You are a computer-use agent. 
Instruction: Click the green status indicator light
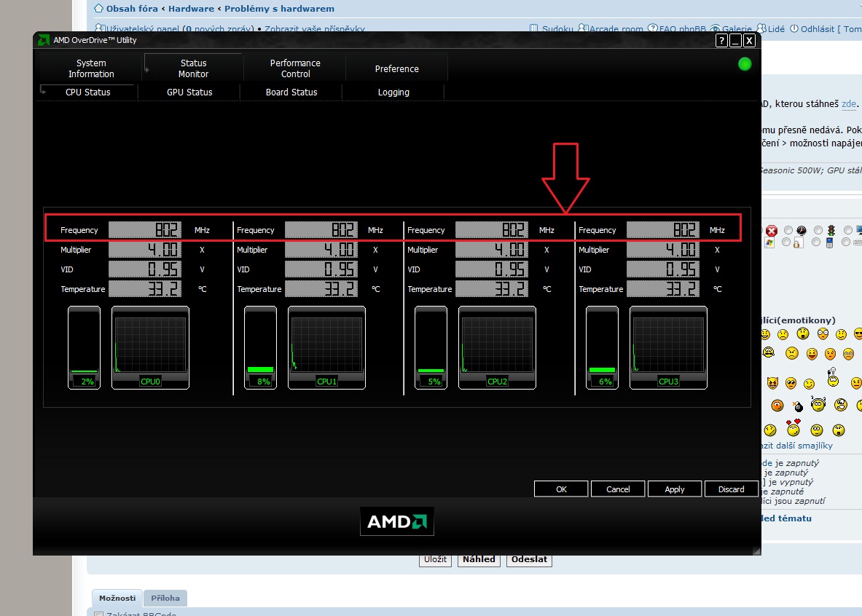745,64
